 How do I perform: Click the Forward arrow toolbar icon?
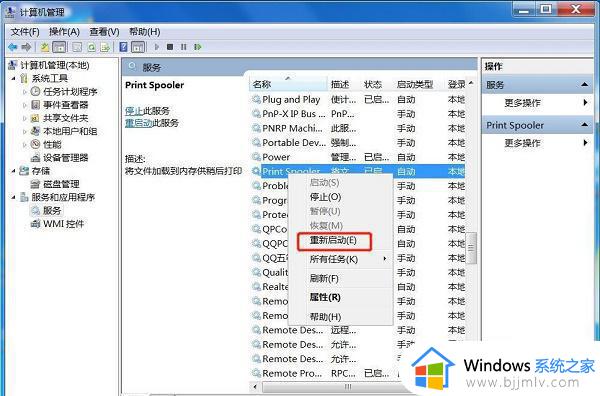26,47
